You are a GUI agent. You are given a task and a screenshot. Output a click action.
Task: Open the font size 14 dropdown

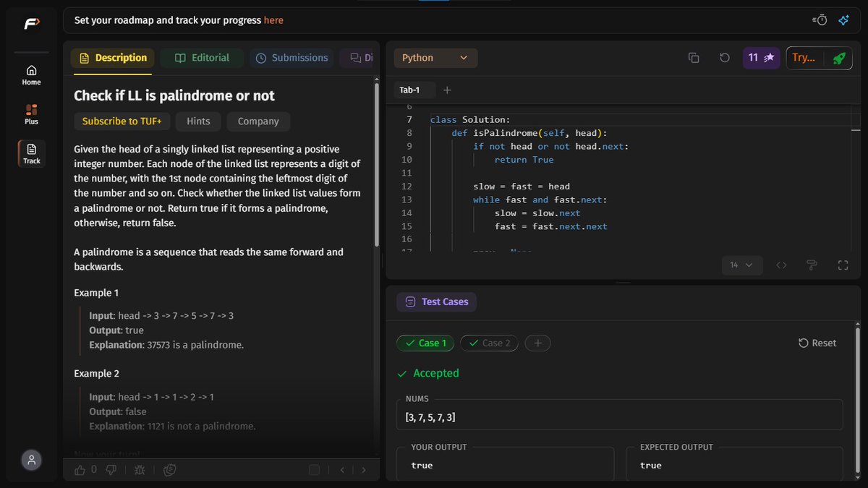741,265
